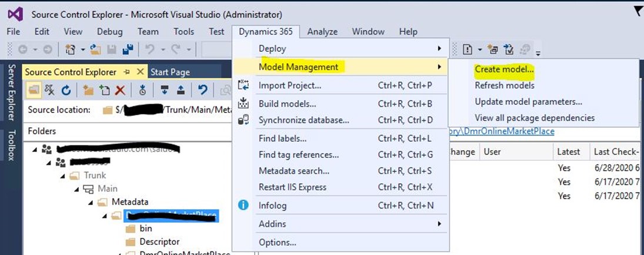The image size is (644, 255).
Task: Click the remove mapping workspace icon
Action: [x=49, y=90]
